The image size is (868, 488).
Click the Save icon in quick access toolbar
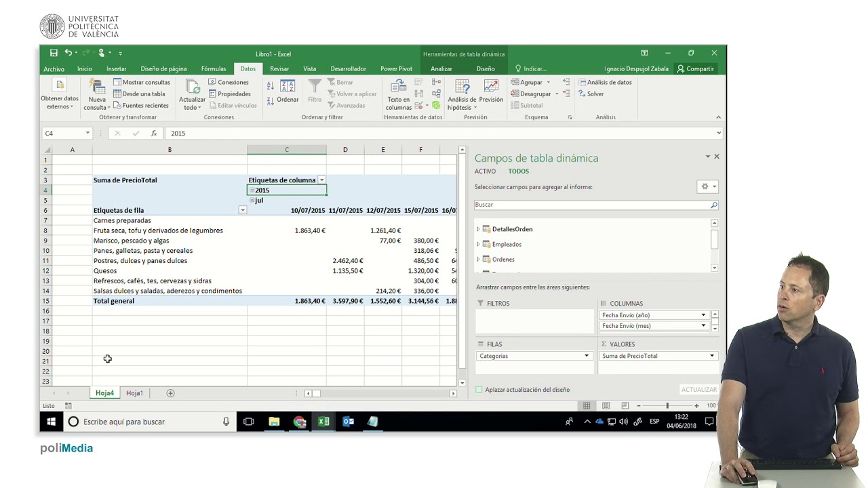(54, 53)
